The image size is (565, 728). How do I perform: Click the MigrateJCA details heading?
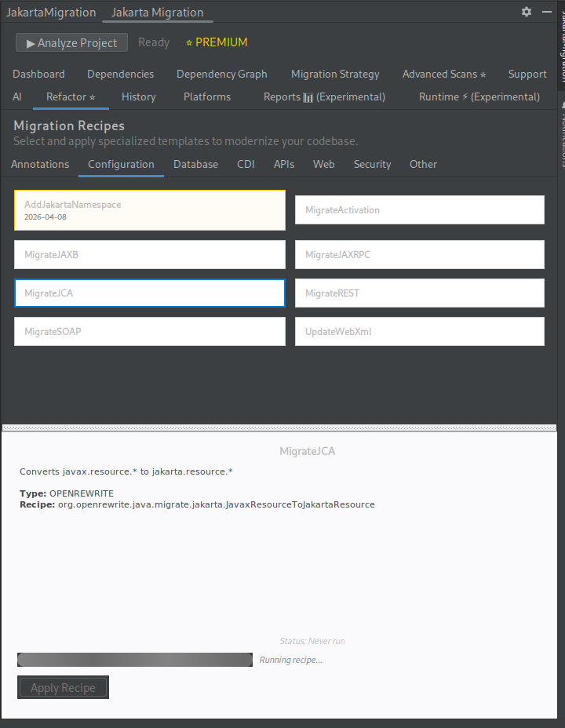(x=307, y=451)
